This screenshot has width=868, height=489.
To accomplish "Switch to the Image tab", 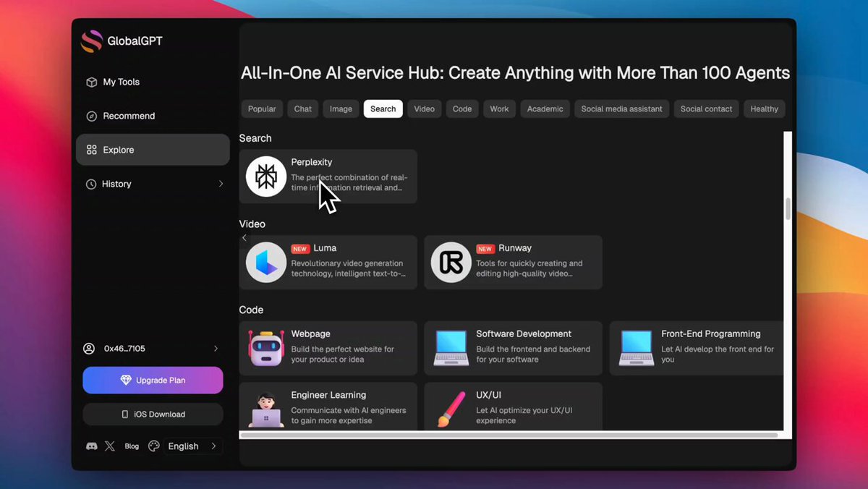I will [x=341, y=109].
